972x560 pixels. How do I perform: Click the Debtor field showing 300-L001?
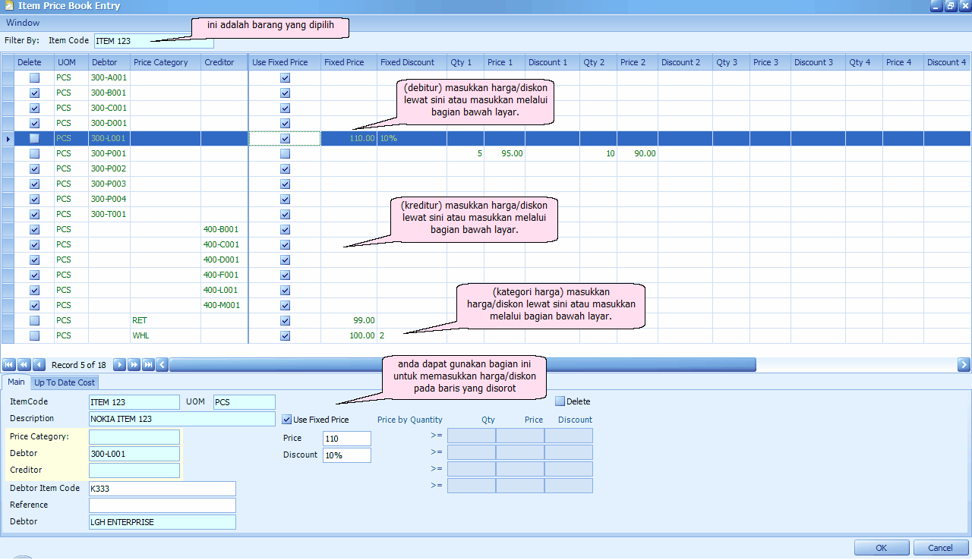(134, 454)
